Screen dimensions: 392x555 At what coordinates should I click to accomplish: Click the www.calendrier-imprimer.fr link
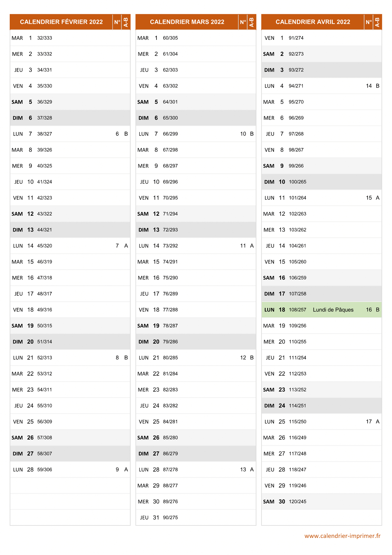(x=342, y=536)
